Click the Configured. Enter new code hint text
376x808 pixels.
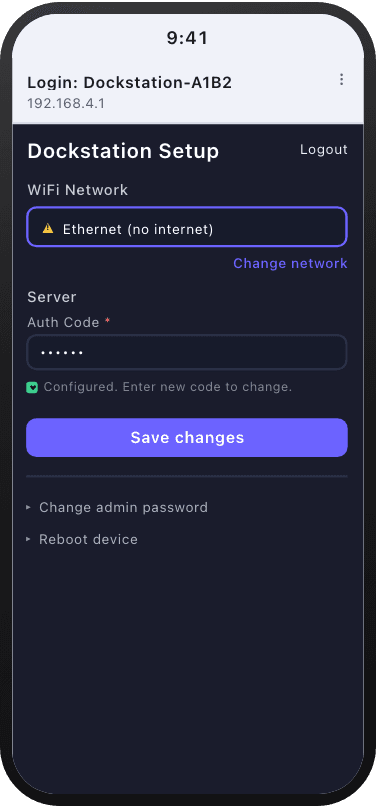168,387
